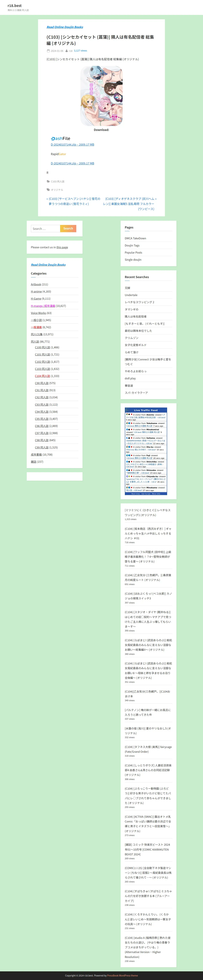Screen dimensions: 203x980
Task: Open Get Script link in the traffic feed
Action: point(146,494)
